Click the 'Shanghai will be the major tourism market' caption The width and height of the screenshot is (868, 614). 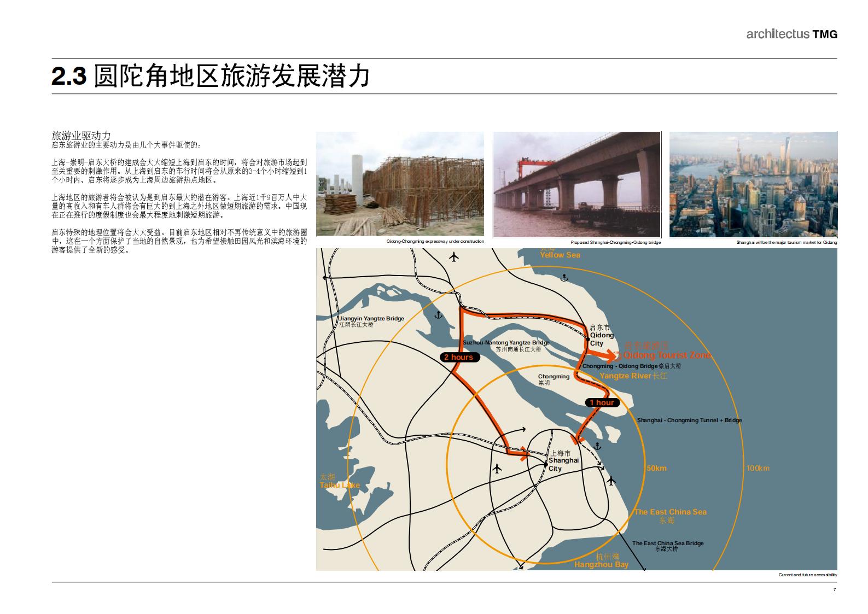pos(787,242)
